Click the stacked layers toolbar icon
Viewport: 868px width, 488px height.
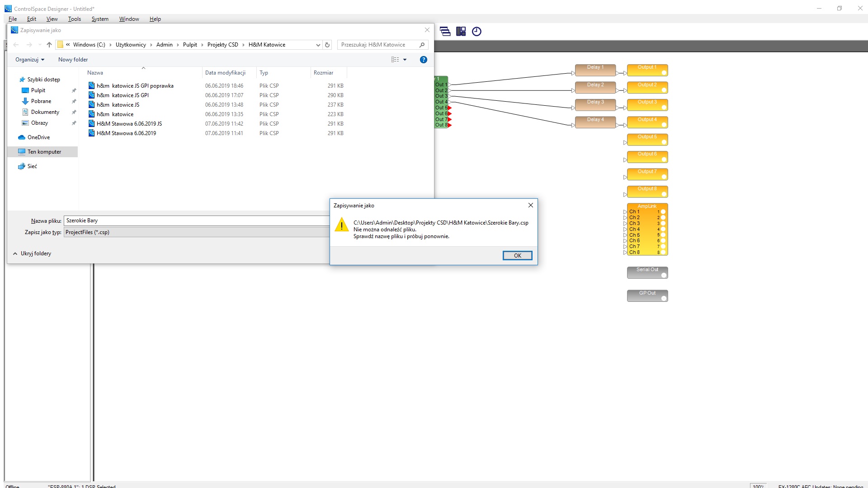coord(445,31)
